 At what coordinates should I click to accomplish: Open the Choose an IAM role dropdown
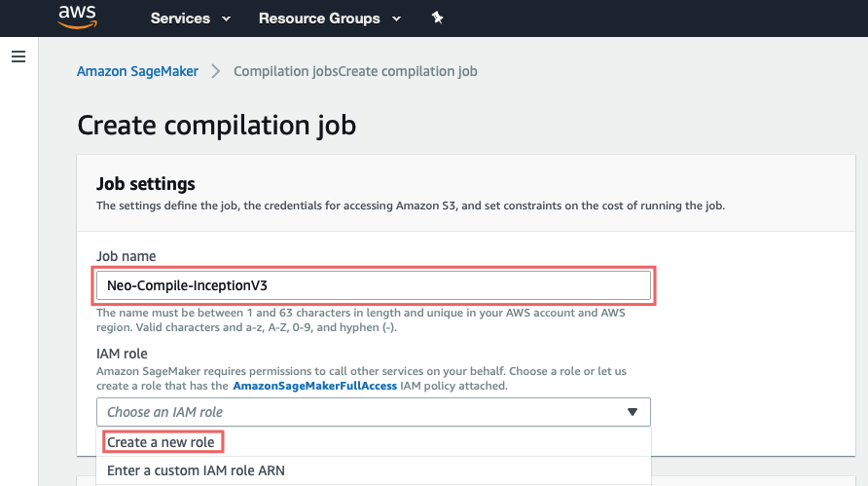coord(374,412)
